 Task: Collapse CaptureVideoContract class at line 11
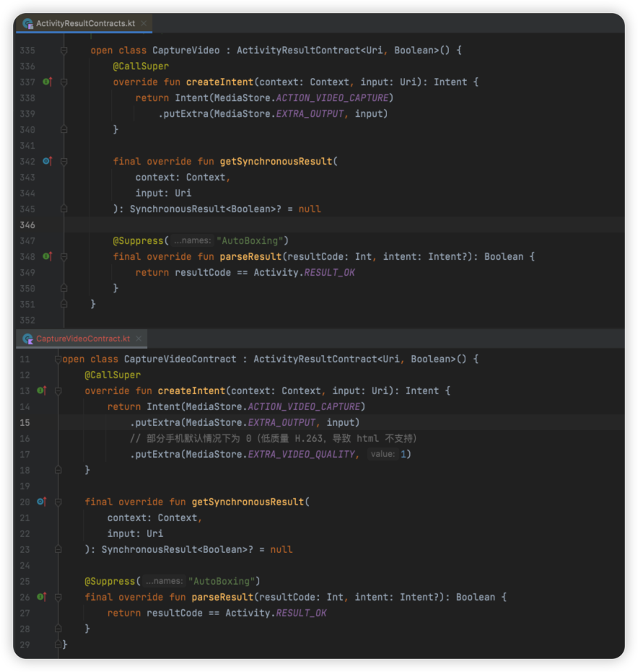click(58, 359)
